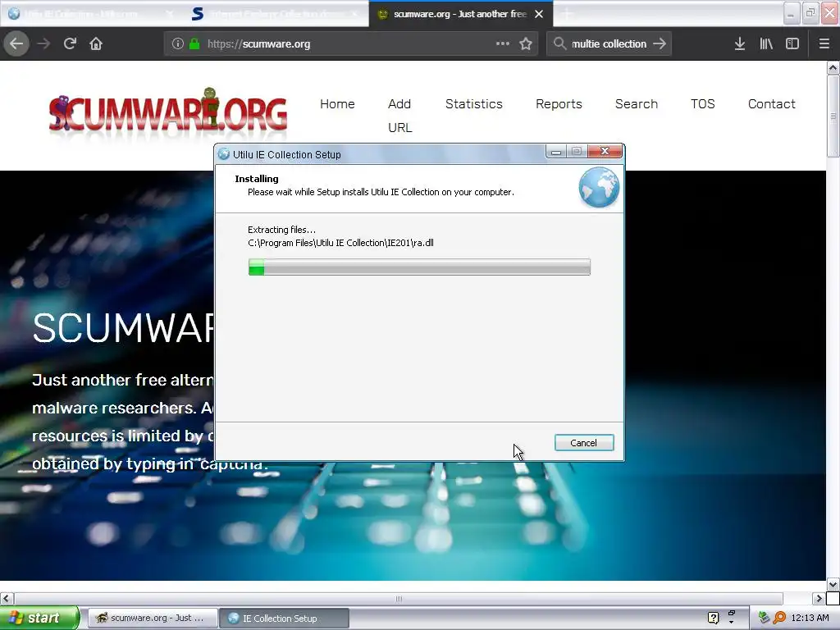Click the vertical scrollbar up arrow

point(833,68)
